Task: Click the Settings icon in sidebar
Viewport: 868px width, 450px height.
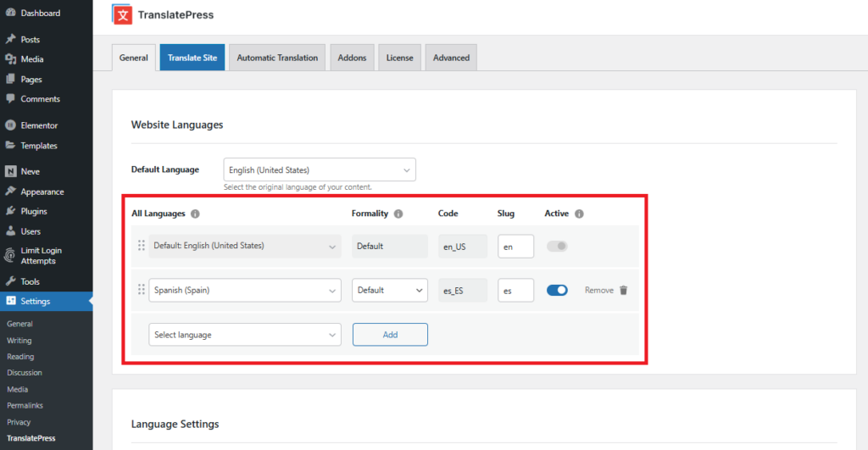Action: coord(10,301)
